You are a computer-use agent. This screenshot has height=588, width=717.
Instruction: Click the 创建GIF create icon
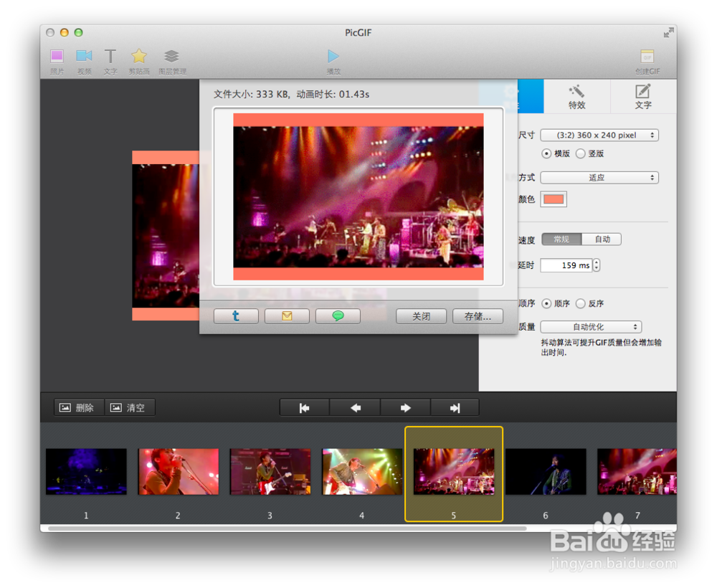[x=647, y=61]
